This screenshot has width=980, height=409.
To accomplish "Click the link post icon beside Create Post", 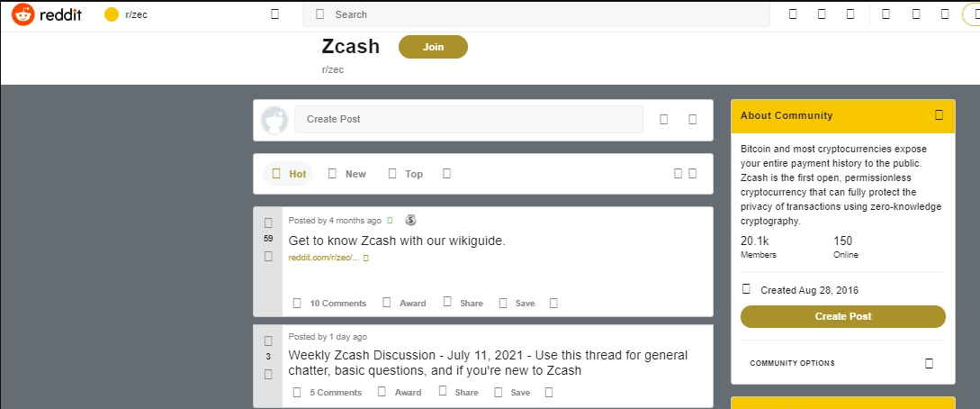I will (692, 119).
